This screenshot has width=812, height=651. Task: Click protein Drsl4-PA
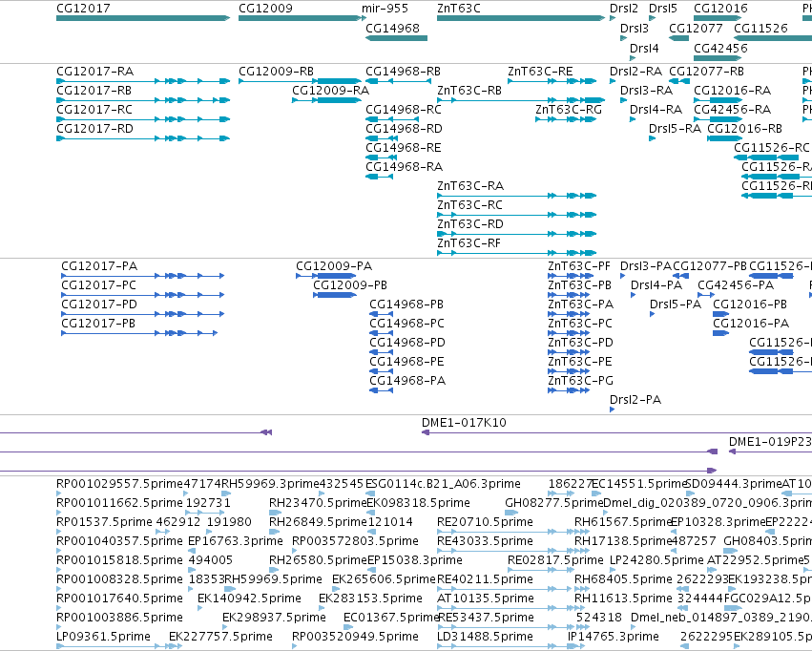[656, 284]
